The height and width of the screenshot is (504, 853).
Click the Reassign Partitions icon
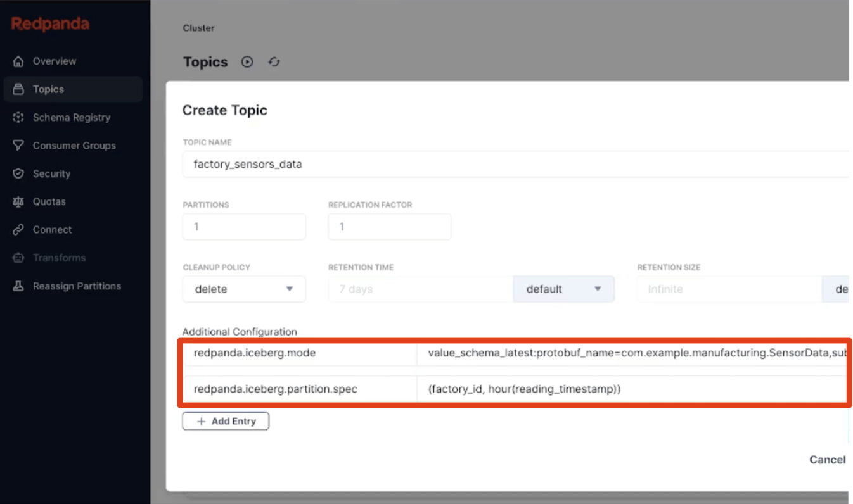18,286
